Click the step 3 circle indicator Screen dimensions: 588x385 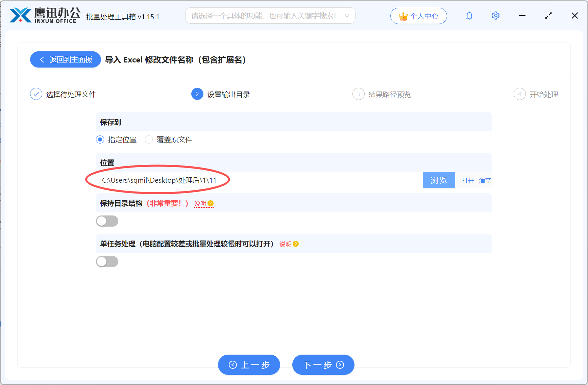(x=359, y=94)
